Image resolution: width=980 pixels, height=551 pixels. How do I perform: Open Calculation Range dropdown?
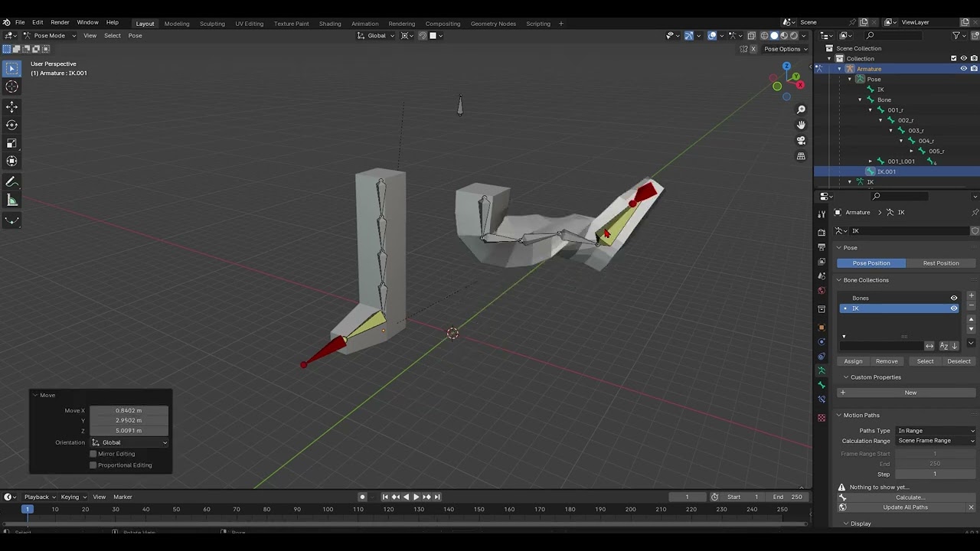[x=936, y=441]
